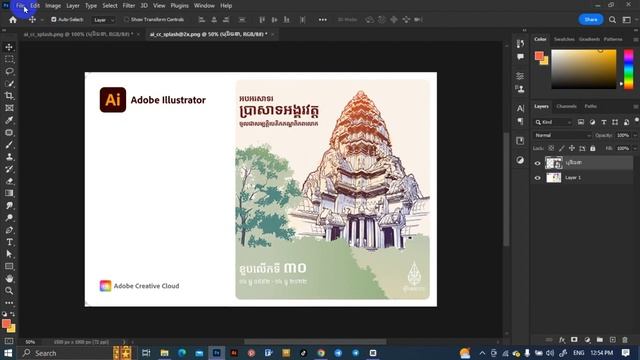Select the Clone Stamp tool
The height and width of the screenshot is (360, 640).
click(9, 157)
